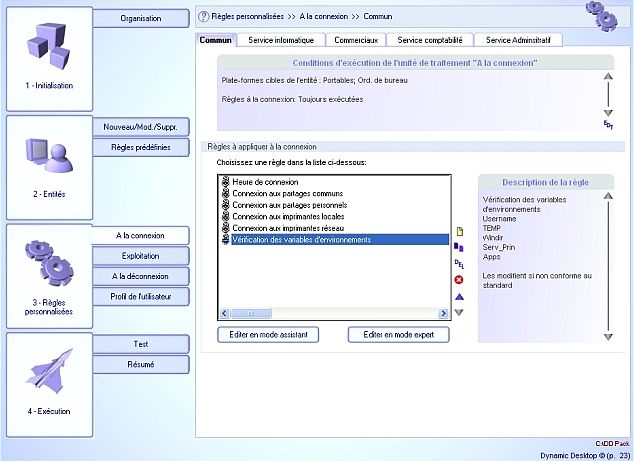
Task: Open Règles prédéfinies
Action: coord(141,147)
